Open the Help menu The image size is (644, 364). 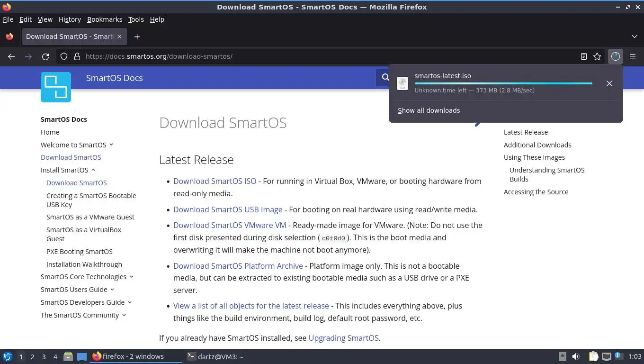[x=157, y=19]
